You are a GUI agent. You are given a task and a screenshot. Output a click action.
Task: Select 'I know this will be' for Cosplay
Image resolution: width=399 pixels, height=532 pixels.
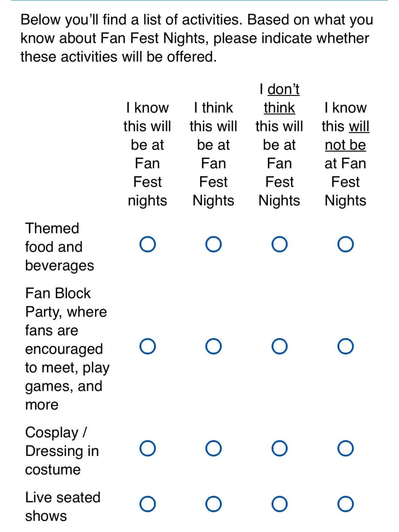[x=147, y=448]
